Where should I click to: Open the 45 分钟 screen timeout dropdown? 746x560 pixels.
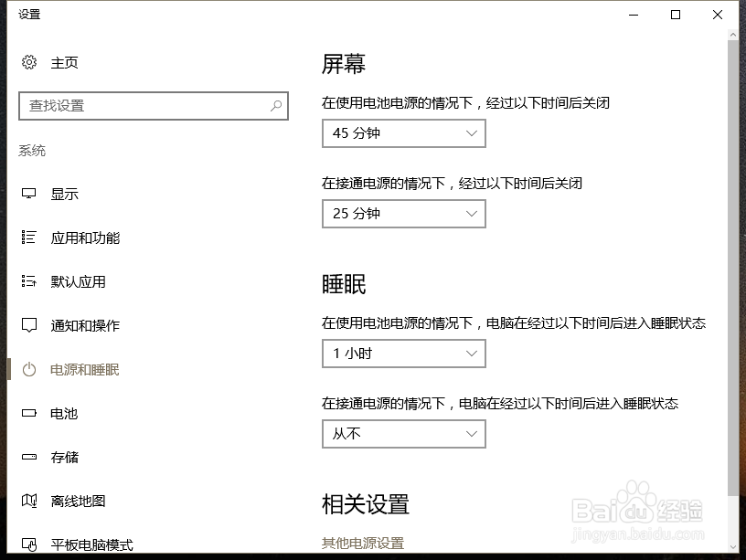(403, 133)
